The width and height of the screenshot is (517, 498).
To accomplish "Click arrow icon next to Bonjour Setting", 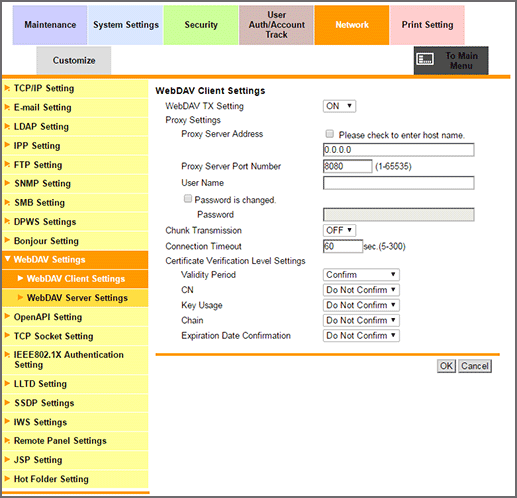I will tap(7, 240).
